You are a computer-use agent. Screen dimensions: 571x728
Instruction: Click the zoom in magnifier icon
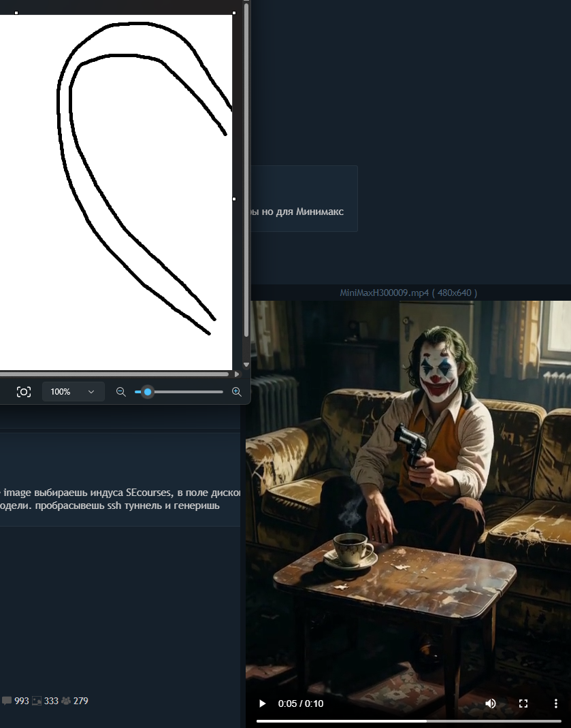(x=236, y=392)
